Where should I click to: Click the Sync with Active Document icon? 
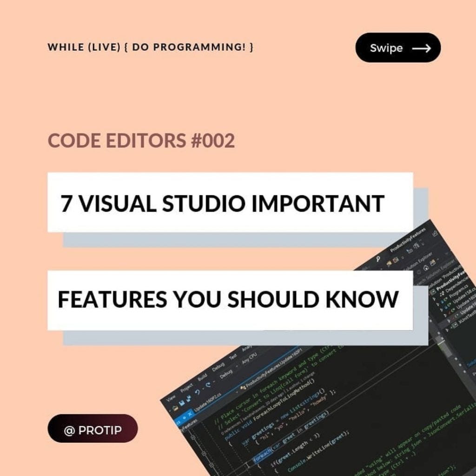tap(433, 263)
